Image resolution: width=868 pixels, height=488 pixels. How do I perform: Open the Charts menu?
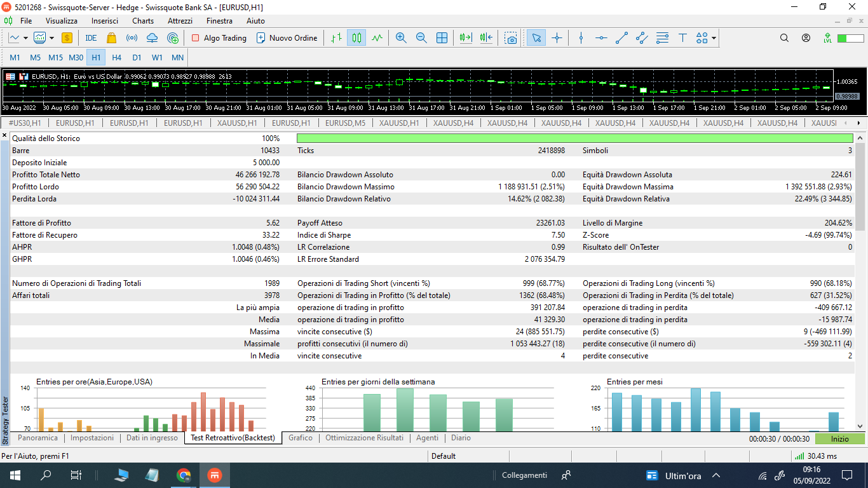(143, 21)
